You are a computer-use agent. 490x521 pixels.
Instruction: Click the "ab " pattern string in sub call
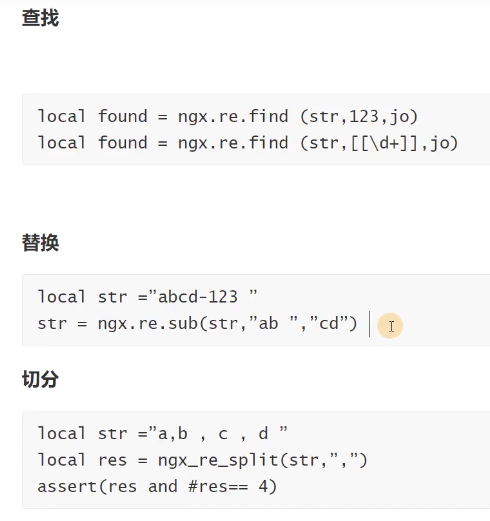[x=273, y=323]
